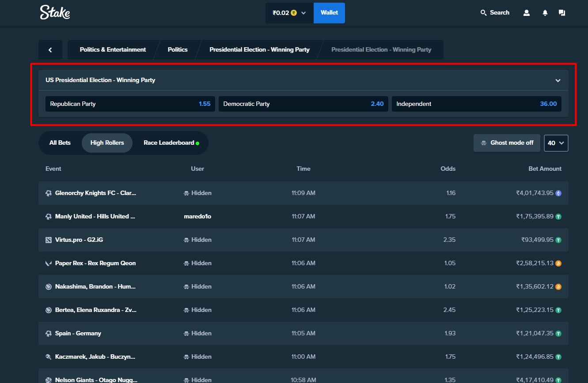Click the table tennis icon beside Kaczmarek, Jakub

click(x=49, y=357)
